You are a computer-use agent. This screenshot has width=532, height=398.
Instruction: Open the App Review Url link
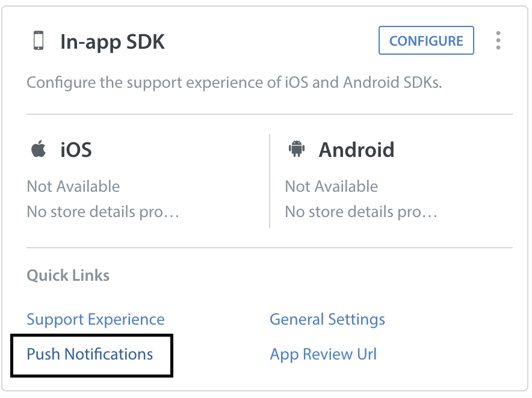(x=323, y=354)
